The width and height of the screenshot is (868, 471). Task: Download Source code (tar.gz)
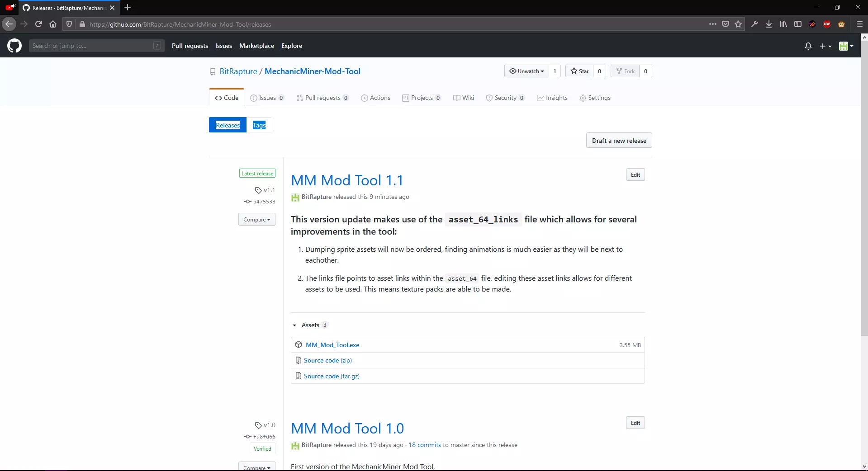tap(332, 376)
